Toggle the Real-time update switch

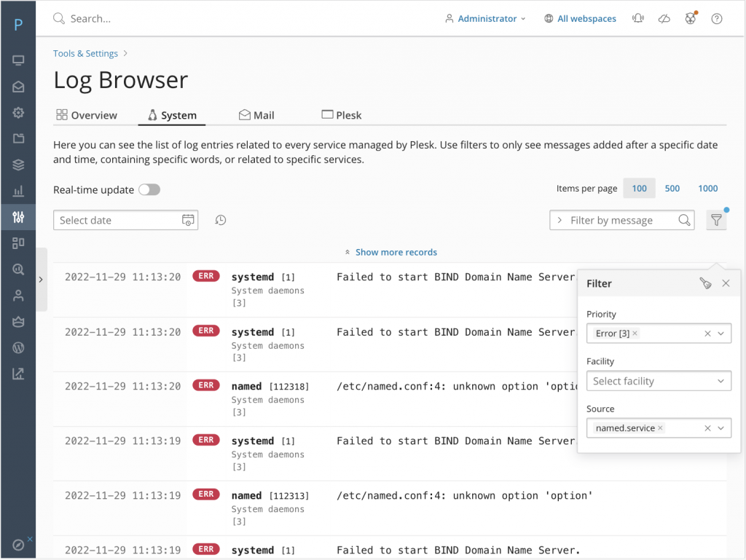[x=149, y=189]
